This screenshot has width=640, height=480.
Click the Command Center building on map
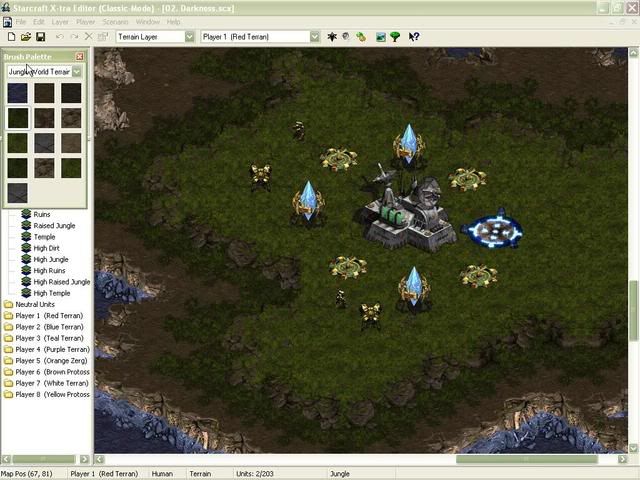[x=408, y=212]
